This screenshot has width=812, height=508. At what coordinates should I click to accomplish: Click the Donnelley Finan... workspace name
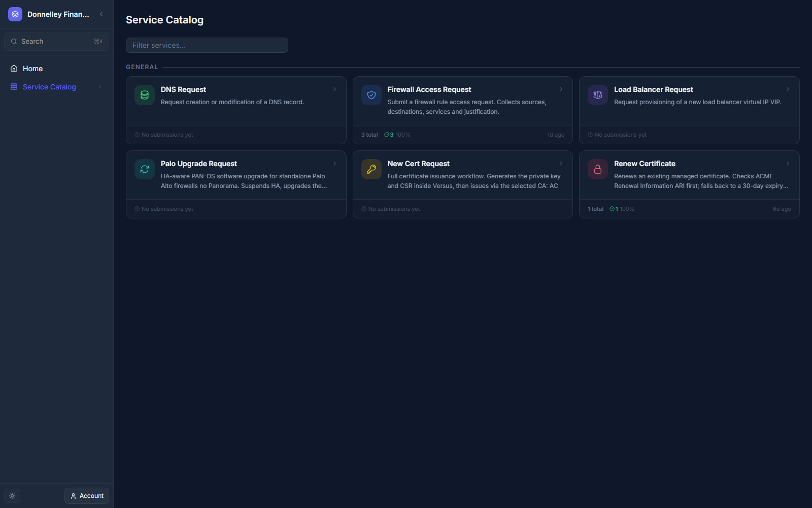click(x=58, y=14)
